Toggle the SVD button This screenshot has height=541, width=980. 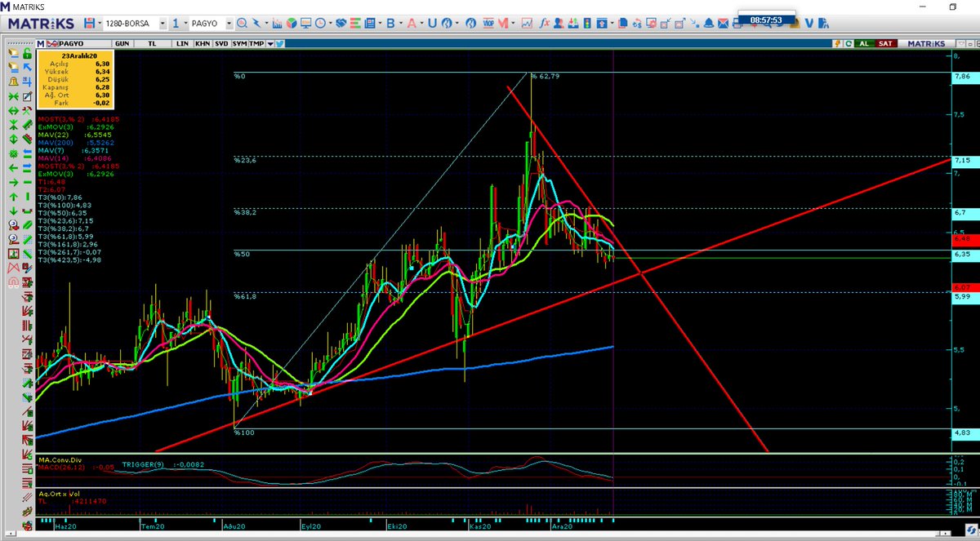pos(221,42)
